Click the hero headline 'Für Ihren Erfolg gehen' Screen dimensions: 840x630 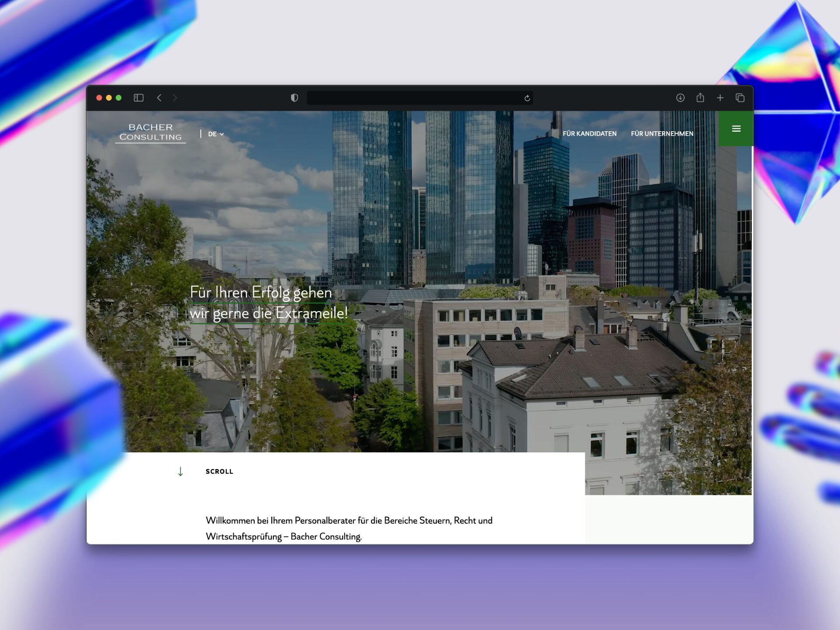tap(261, 292)
